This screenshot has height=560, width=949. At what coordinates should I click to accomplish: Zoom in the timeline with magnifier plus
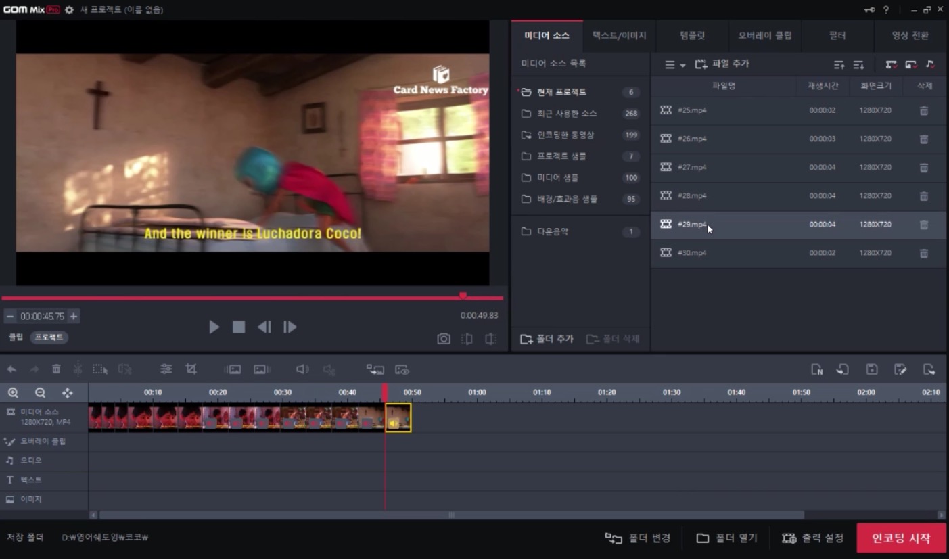[13, 393]
